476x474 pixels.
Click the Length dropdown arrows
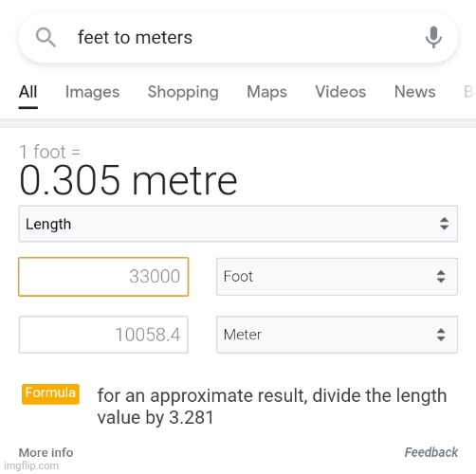(444, 224)
